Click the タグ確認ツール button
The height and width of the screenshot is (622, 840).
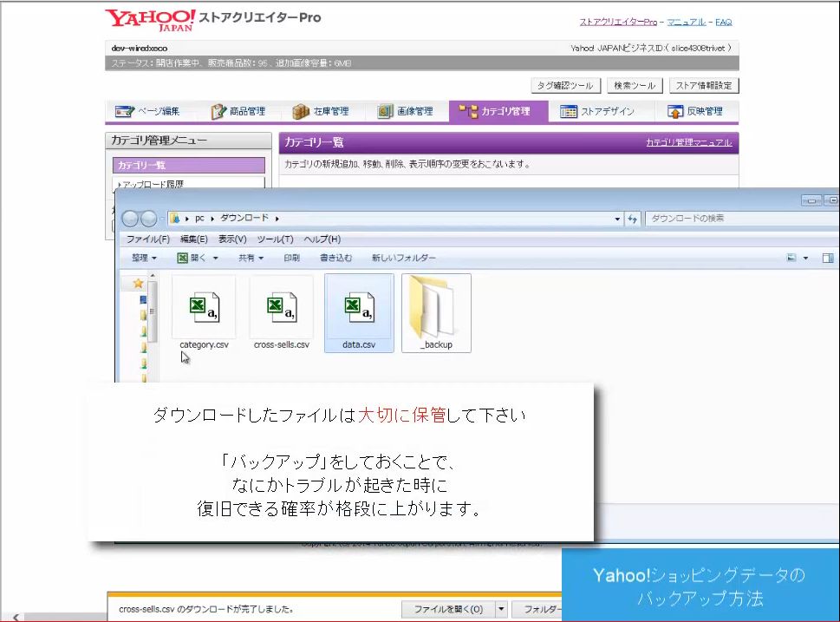coord(566,86)
